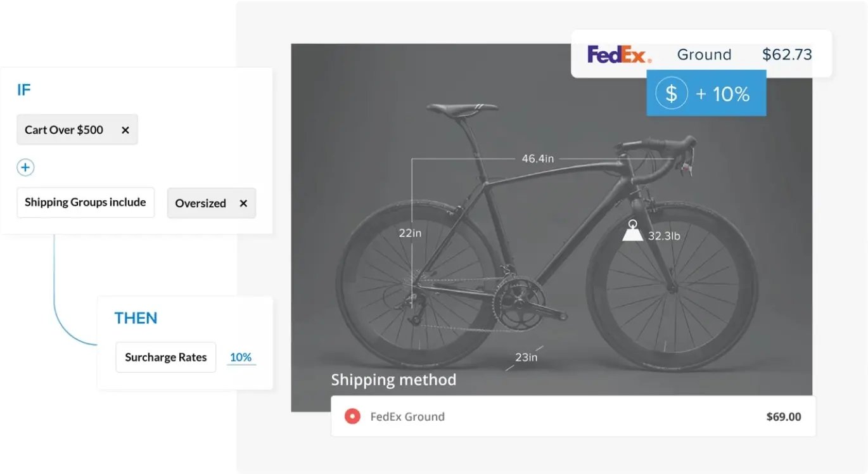The image size is (868, 474).
Task: Click the $69.00 shipping price
Action: click(x=783, y=416)
